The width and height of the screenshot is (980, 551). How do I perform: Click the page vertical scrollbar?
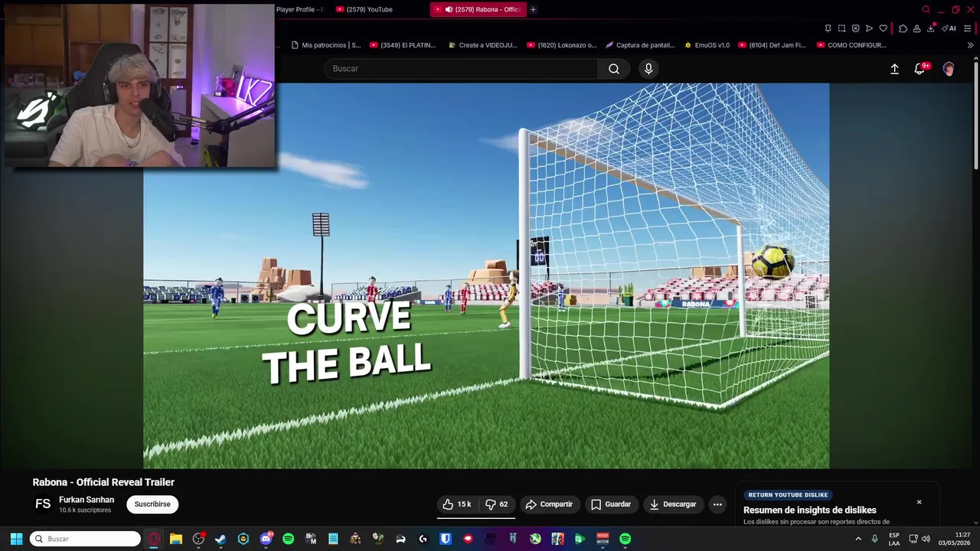(x=976, y=115)
